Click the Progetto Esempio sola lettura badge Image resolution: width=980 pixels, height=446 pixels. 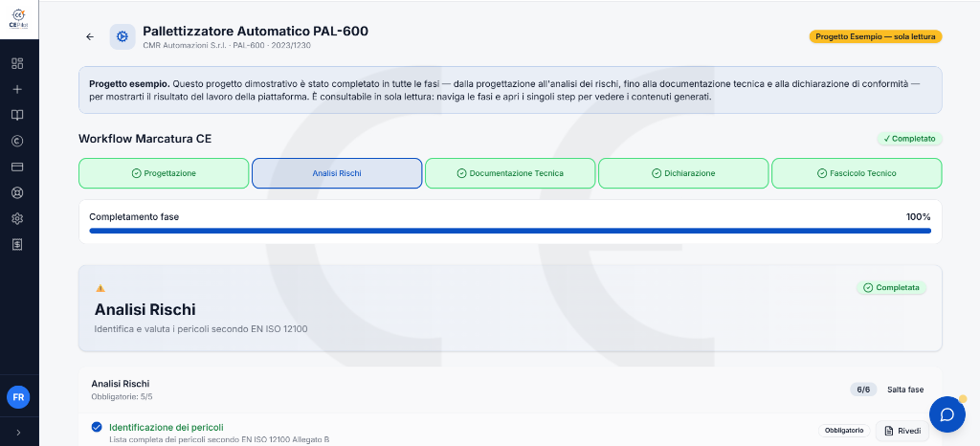[875, 37]
